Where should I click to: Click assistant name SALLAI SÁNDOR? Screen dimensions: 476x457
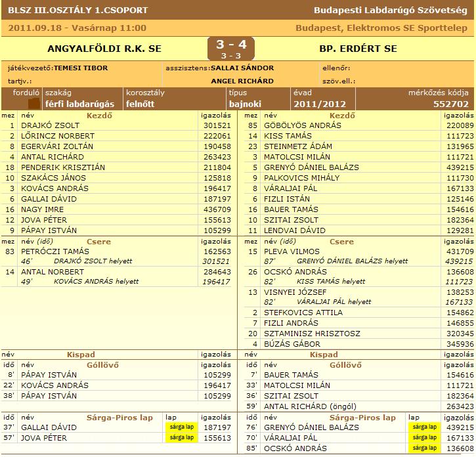pyautogui.click(x=242, y=68)
